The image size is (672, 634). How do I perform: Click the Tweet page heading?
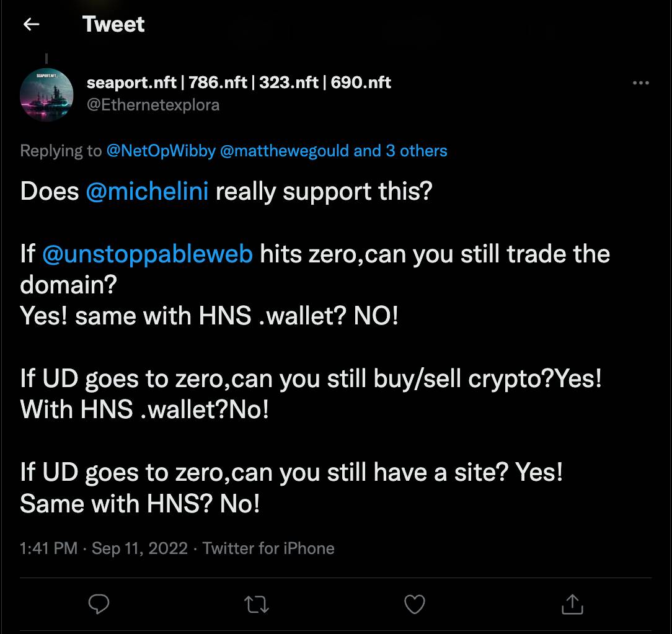coord(113,24)
